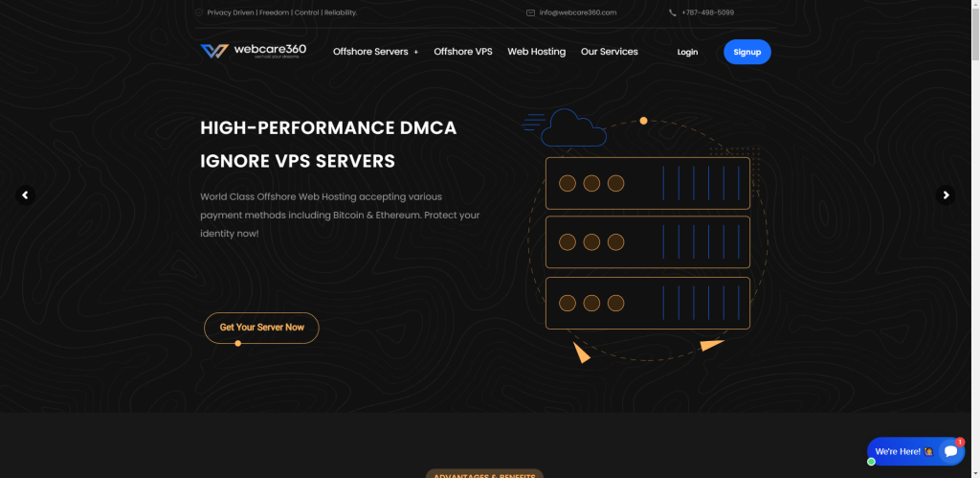
Task: Click the webcare360 logo
Action: pyautogui.click(x=253, y=51)
